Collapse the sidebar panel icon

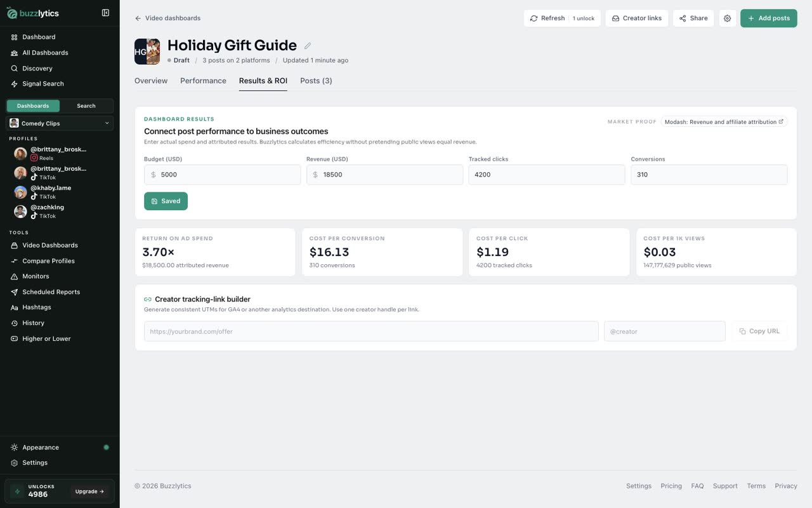pyautogui.click(x=105, y=13)
